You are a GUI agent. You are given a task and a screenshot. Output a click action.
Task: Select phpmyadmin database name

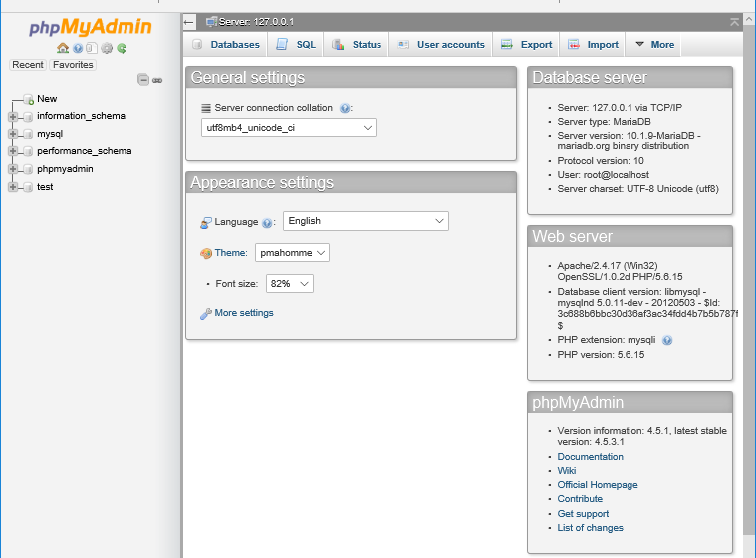(65, 169)
